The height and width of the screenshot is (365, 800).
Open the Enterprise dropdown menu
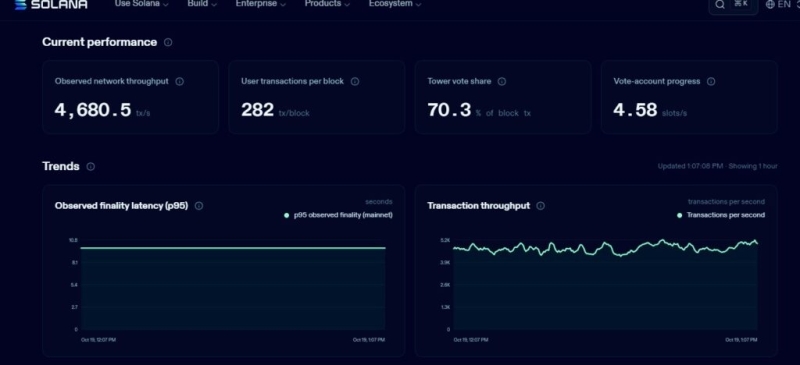(x=260, y=4)
